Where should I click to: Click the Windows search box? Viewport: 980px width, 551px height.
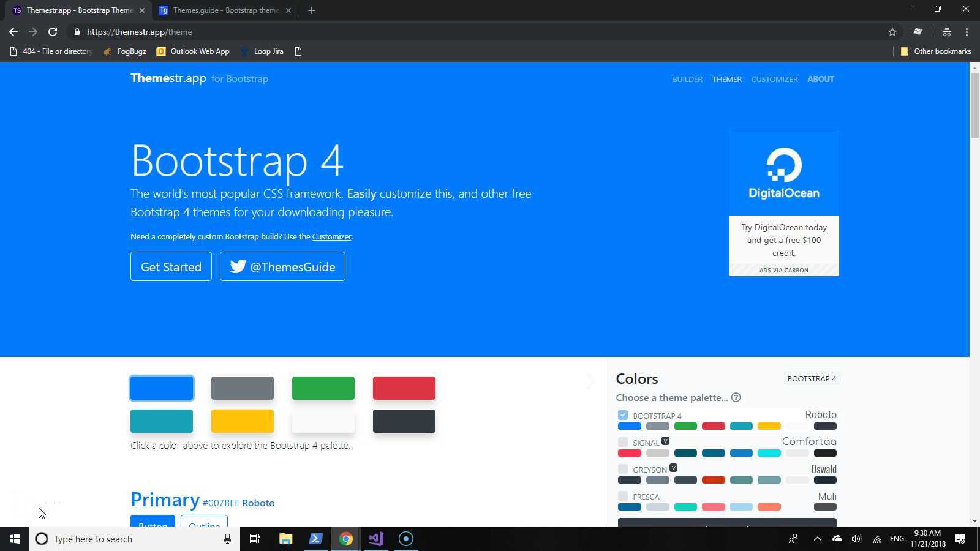click(123, 539)
